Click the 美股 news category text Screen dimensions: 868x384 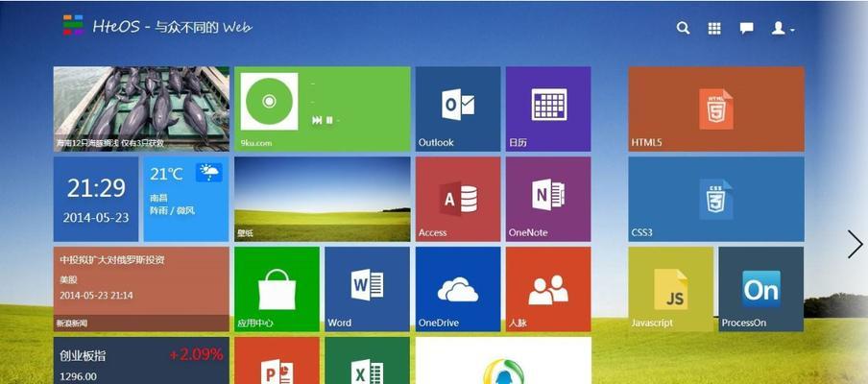pos(68,279)
